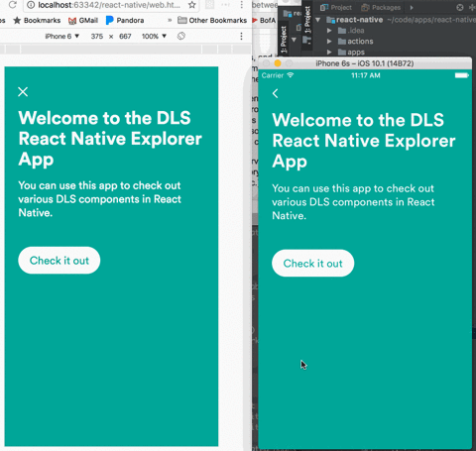Screen dimensions: 476x451
Task: Open the Bookmarks star shortcut
Action: click(x=37, y=21)
